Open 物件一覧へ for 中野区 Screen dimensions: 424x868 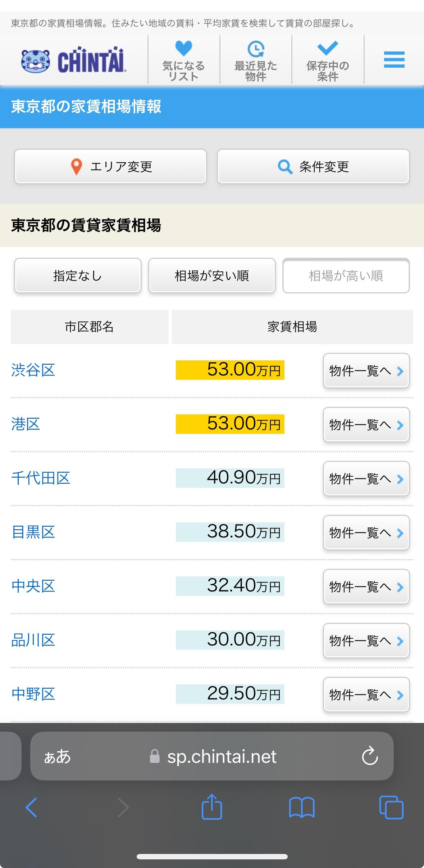[x=366, y=694]
